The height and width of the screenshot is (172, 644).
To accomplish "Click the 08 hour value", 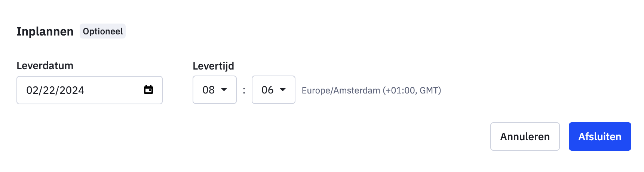I will 208,90.
